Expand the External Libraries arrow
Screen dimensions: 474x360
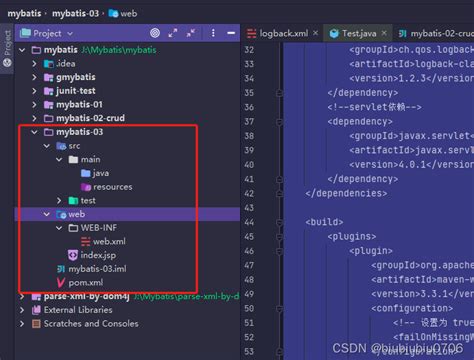pos(22,310)
